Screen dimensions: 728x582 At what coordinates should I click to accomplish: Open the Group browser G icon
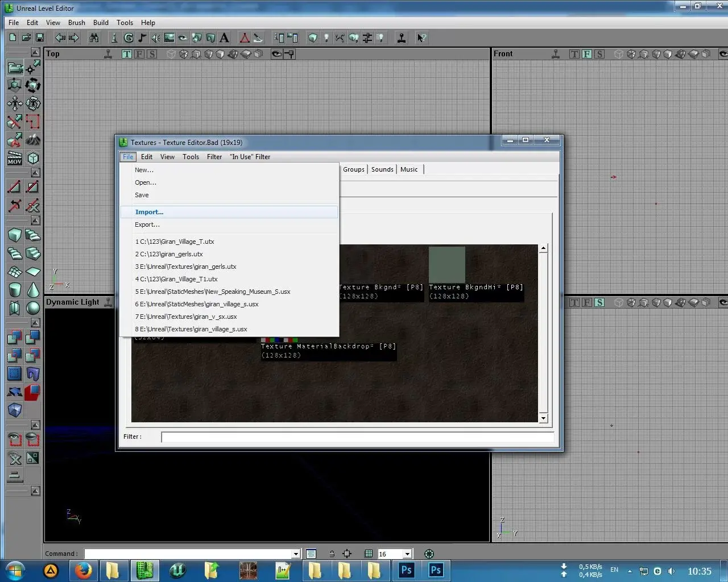(x=129, y=38)
